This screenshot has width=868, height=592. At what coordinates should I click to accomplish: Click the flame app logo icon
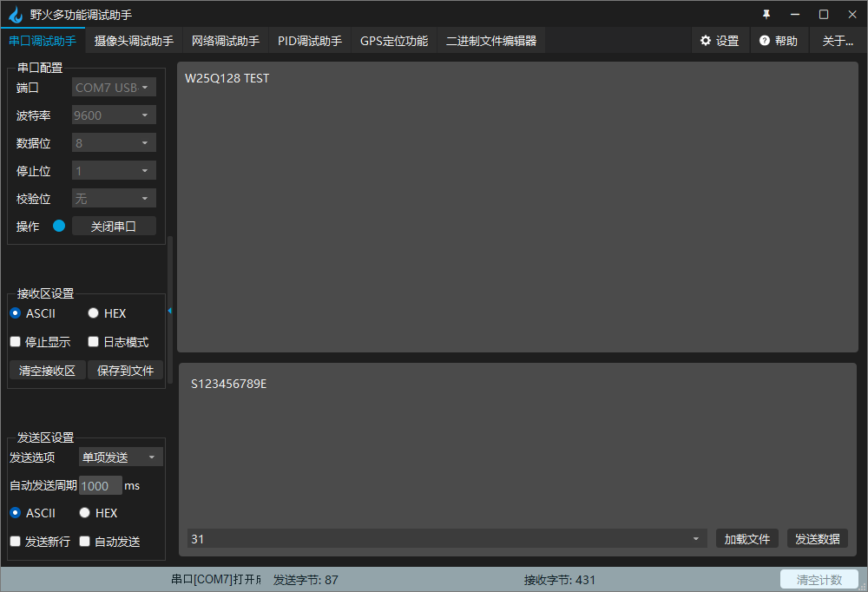point(15,14)
